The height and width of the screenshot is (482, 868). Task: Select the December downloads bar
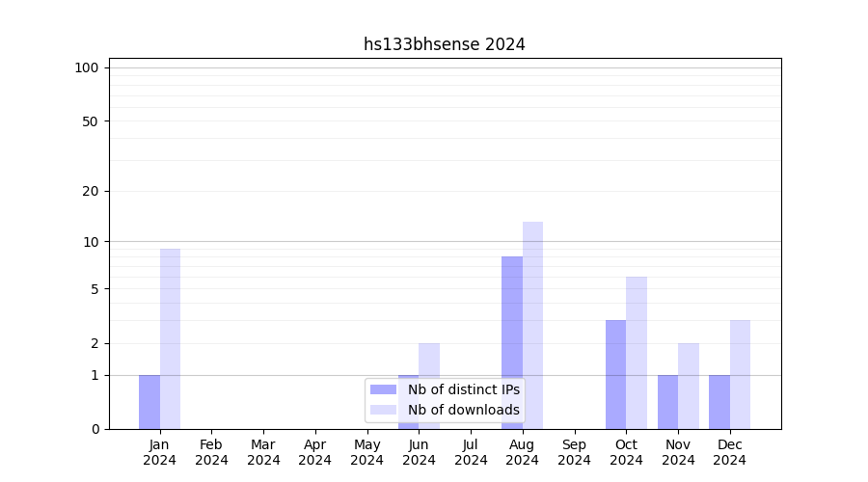pyautogui.click(x=740, y=374)
